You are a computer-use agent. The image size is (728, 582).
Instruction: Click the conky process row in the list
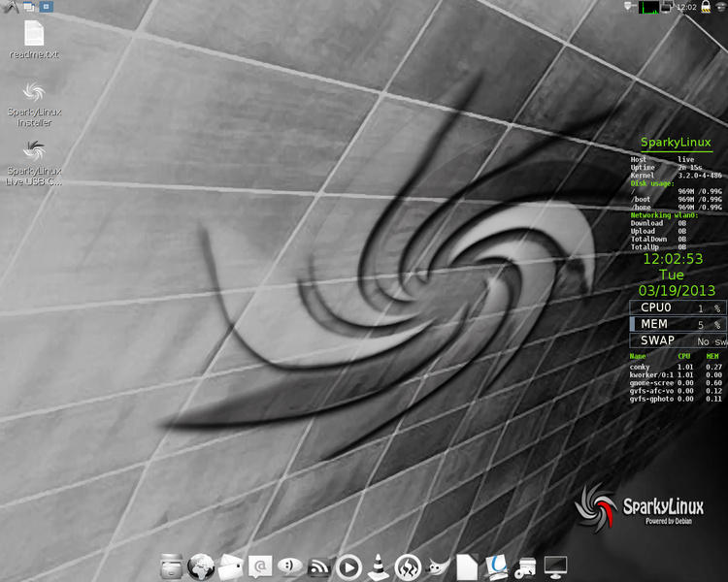click(676, 367)
